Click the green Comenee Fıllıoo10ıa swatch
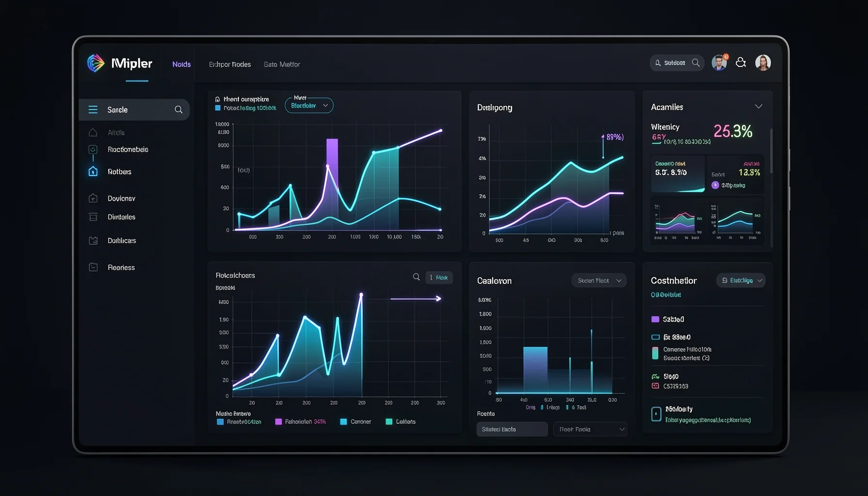This screenshot has width=868, height=496. tap(655, 353)
